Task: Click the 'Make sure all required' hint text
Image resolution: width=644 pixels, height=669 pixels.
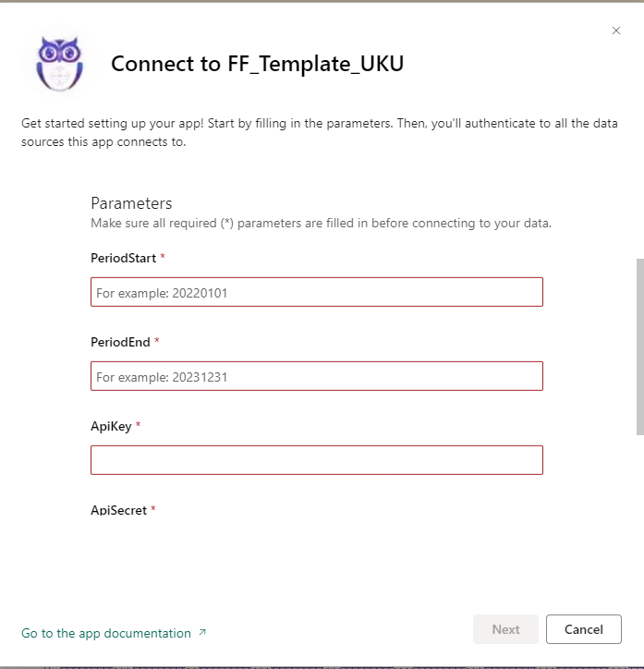Action: [322, 223]
